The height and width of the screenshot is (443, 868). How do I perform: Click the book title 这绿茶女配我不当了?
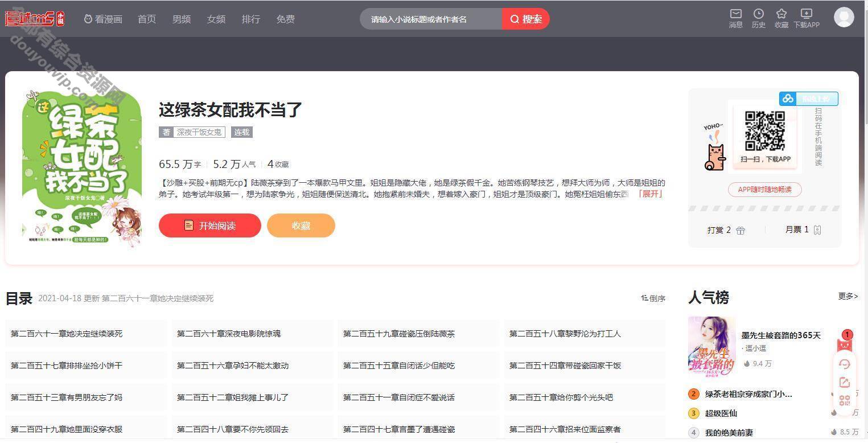[230, 109]
